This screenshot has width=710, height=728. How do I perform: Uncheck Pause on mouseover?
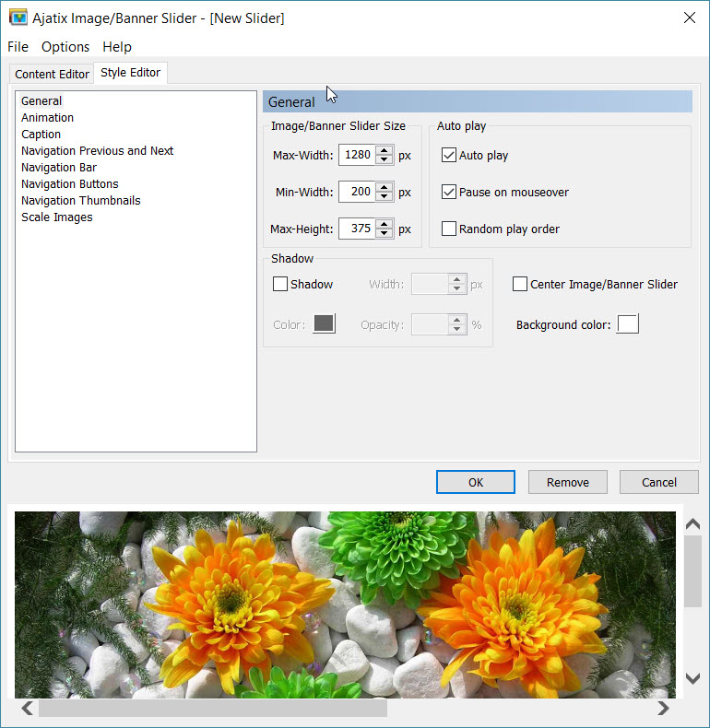[x=449, y=192]
